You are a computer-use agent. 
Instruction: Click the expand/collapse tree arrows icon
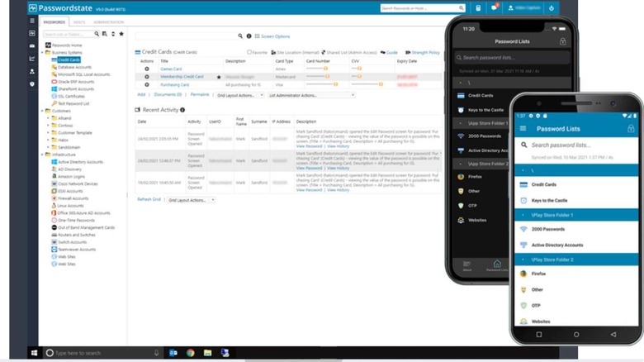pyautogui.click(x=113, y=34)
